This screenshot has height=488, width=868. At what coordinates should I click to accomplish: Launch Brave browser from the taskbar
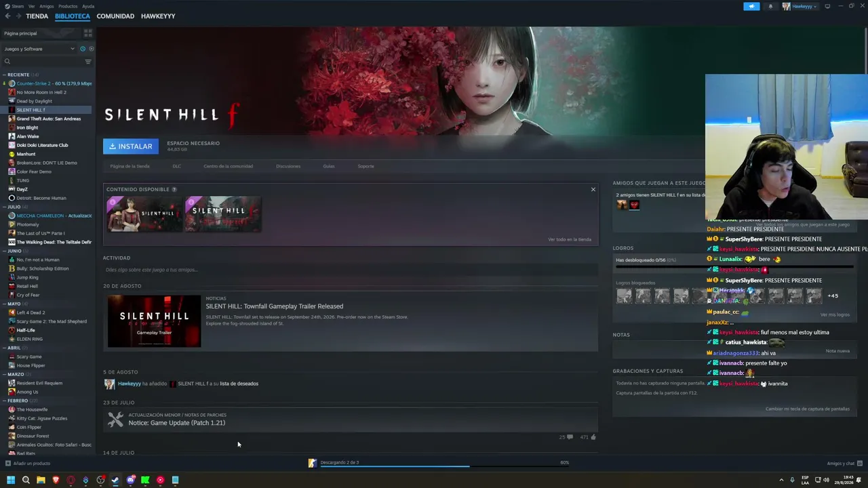pos(56,480)
